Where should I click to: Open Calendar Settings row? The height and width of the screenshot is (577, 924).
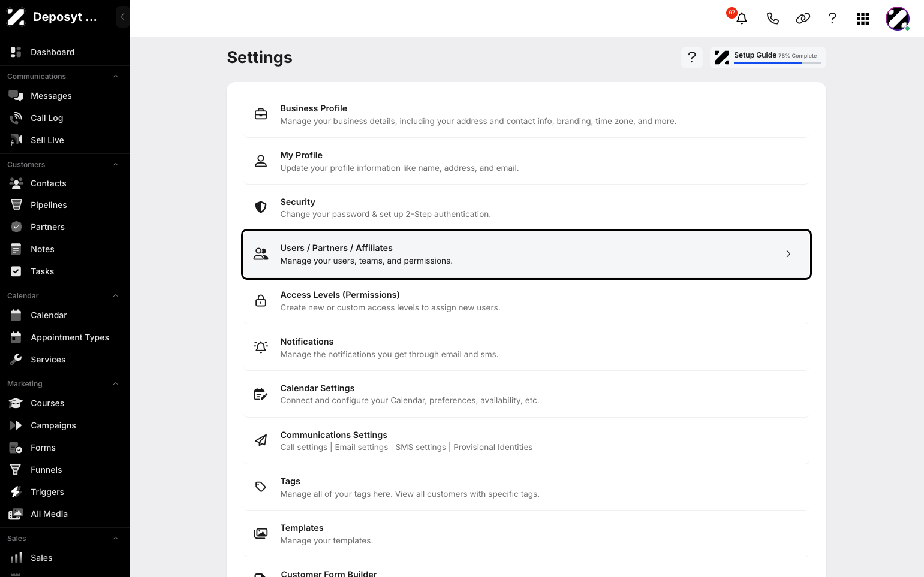coord(526,394)
